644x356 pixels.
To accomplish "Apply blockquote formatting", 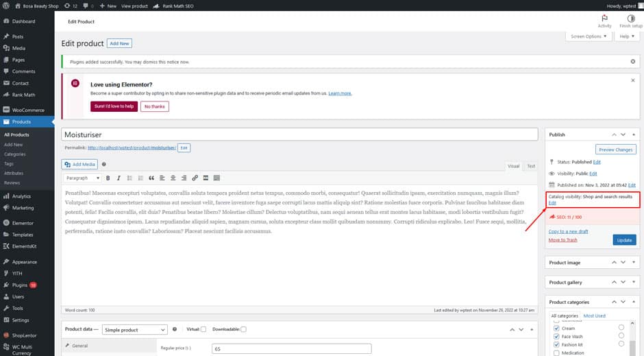I will coord(151,178).
